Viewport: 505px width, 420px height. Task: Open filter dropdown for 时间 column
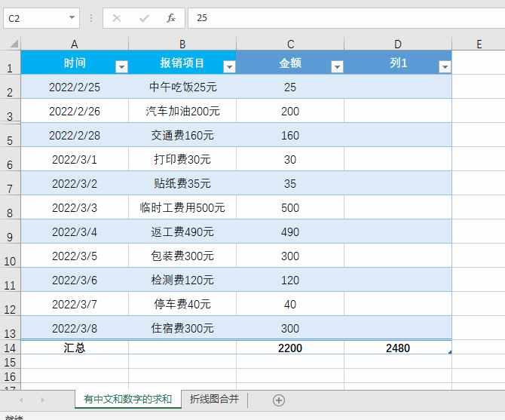click(121, 66)
